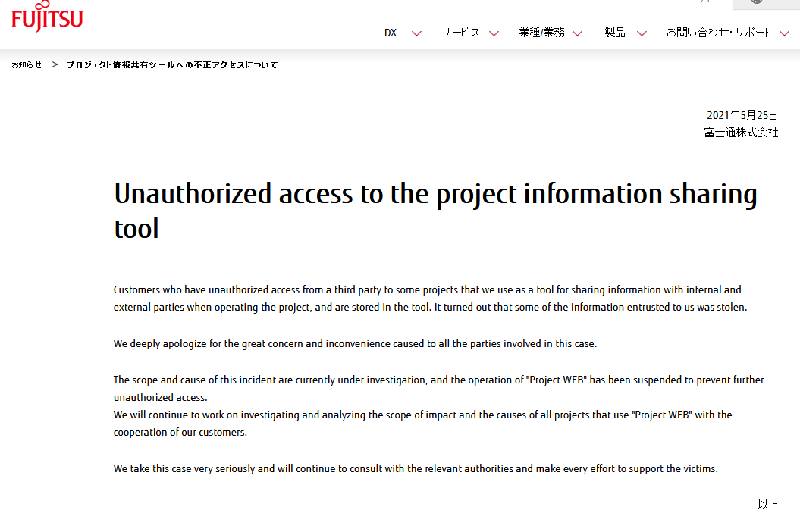Click the sentence 'We will continue to work'
Image resolution: width=800 pixels, height=532 pixels.
tap(422, 424)
